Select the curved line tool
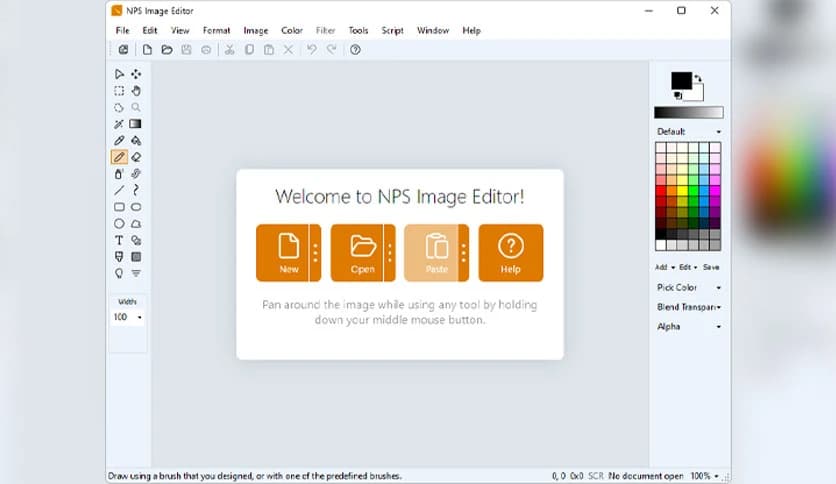Image resolution: width=836 pixels, height=484 pixels. 136,190
